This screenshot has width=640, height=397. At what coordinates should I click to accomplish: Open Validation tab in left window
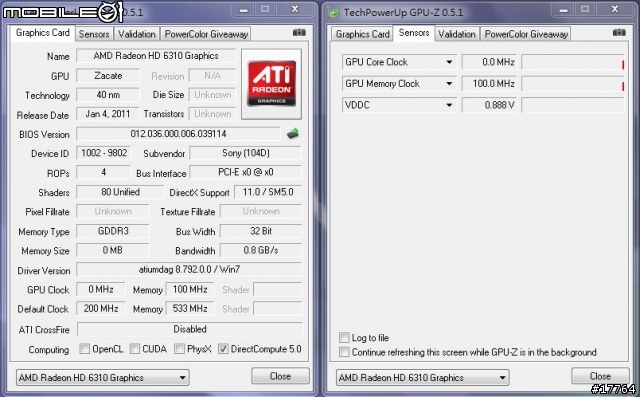coord(137,34)
